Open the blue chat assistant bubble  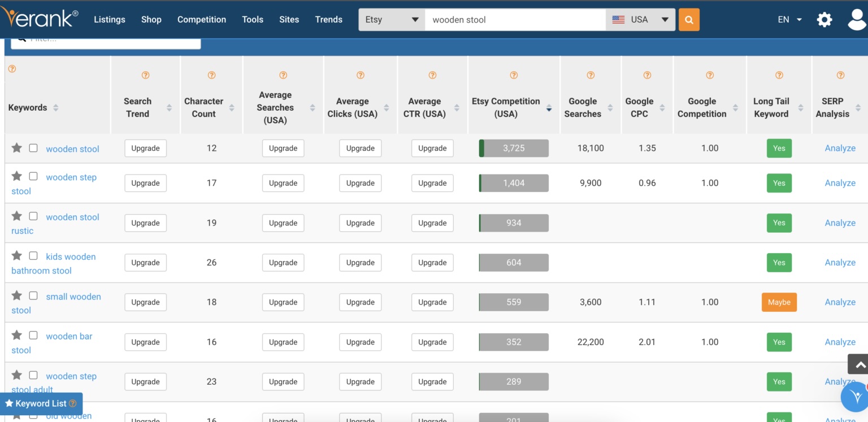pyautogui.click(x=856, y=396)
